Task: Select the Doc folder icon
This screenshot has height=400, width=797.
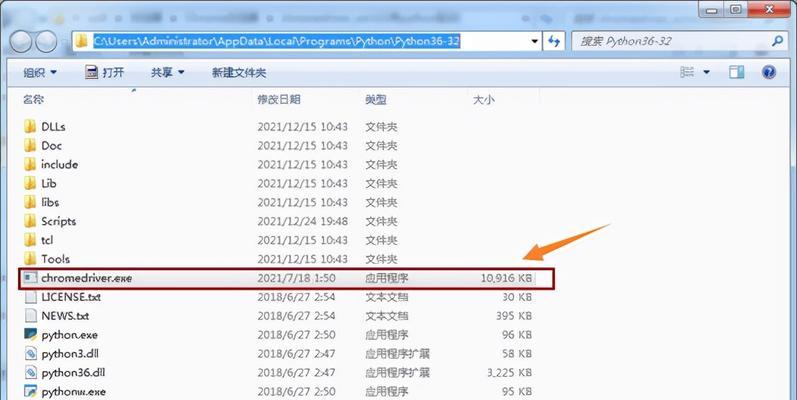Action: tap(30, 145)
